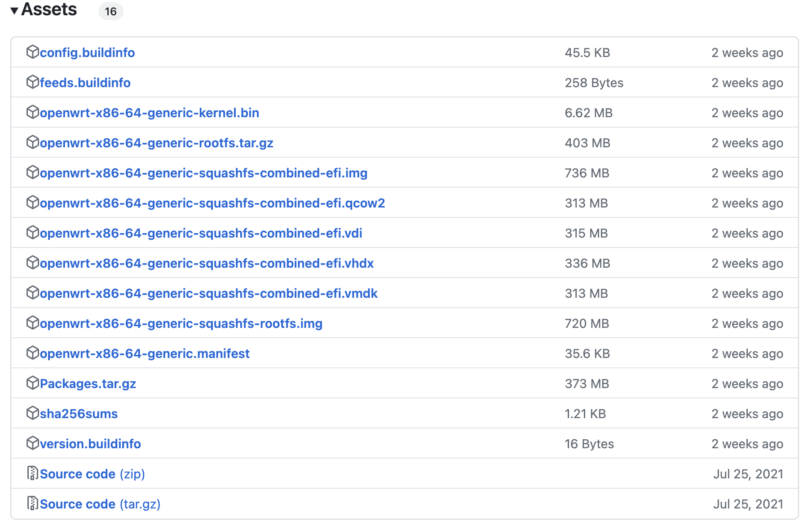Download Packages.tar.gz
812x530 pixels.
[88, 384]
